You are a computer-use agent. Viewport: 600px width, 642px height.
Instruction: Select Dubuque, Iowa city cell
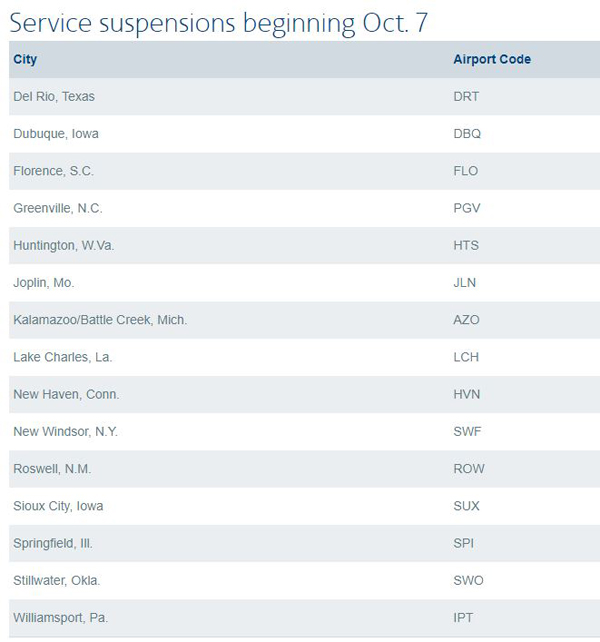pyautogui.click(x=56, y=134)
